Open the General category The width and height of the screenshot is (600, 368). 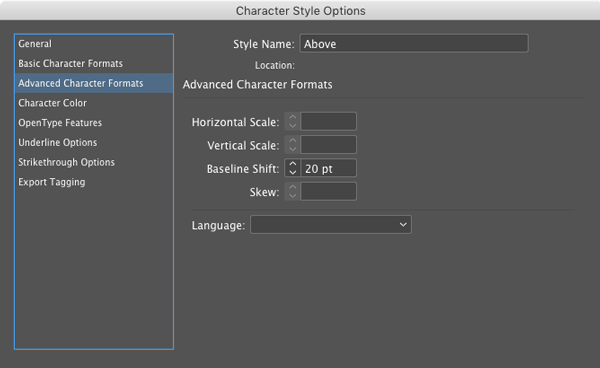tap(94, 44)
